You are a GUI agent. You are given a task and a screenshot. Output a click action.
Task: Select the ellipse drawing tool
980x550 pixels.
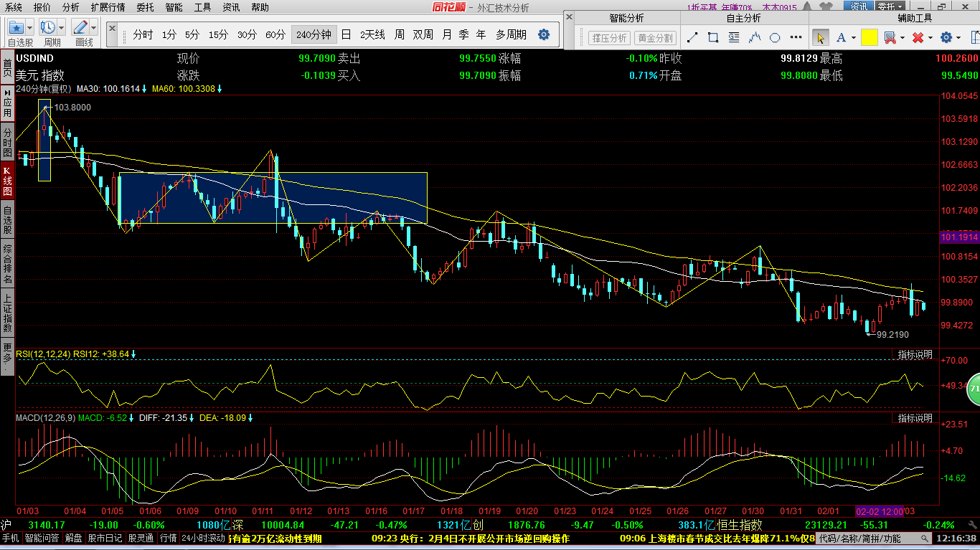pos(775,37)
